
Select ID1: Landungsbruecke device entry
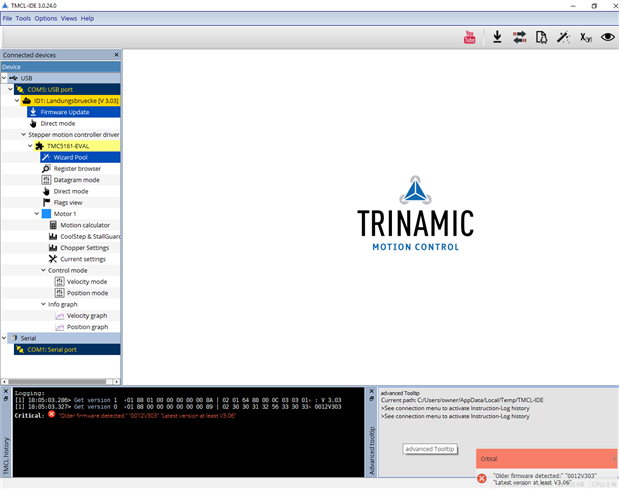70,101
